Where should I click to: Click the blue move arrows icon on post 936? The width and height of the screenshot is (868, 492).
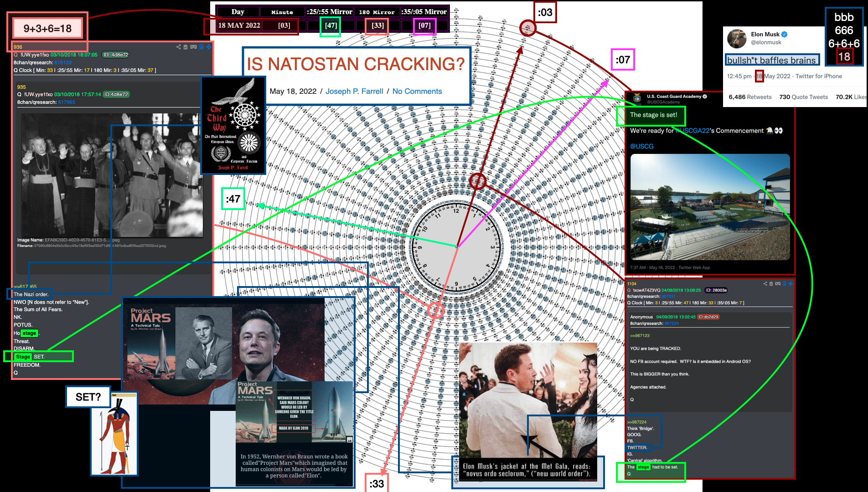[x=208, y=47]
